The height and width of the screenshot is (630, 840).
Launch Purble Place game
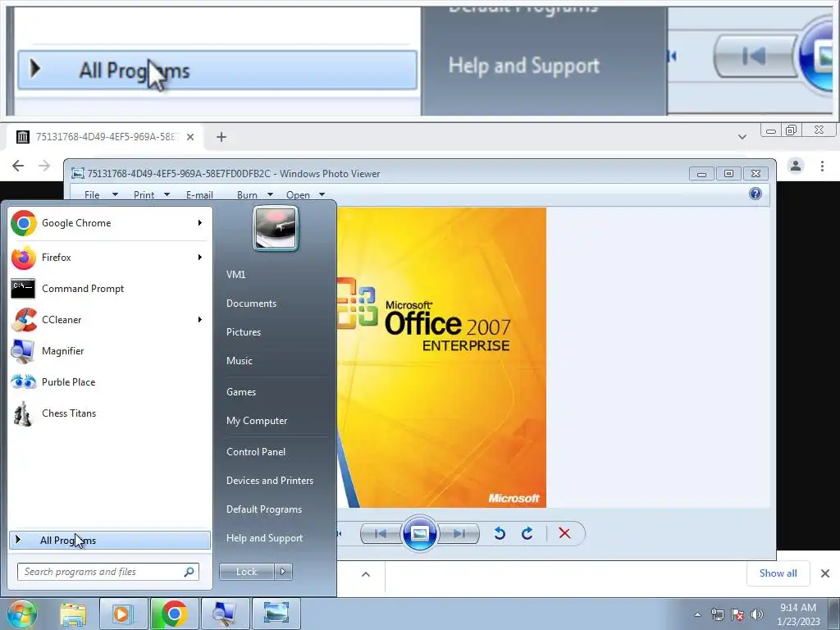(109, 382)
